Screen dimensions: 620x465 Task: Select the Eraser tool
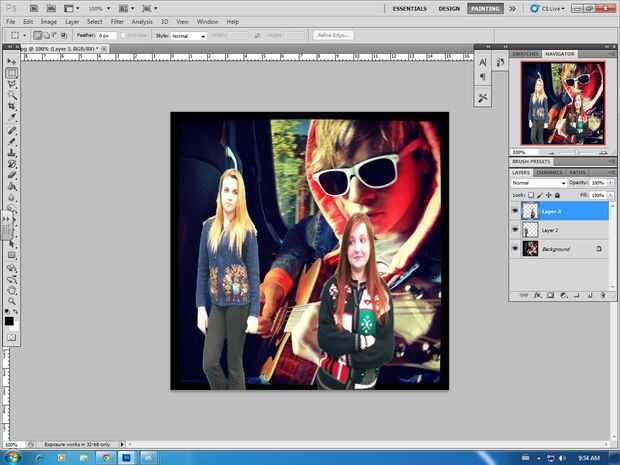coord(12,175)
